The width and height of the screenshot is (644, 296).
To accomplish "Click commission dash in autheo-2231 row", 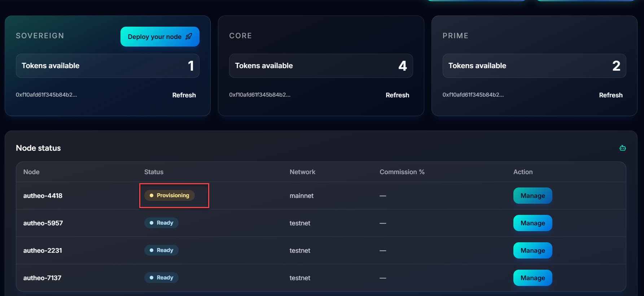I will (383, 251).
